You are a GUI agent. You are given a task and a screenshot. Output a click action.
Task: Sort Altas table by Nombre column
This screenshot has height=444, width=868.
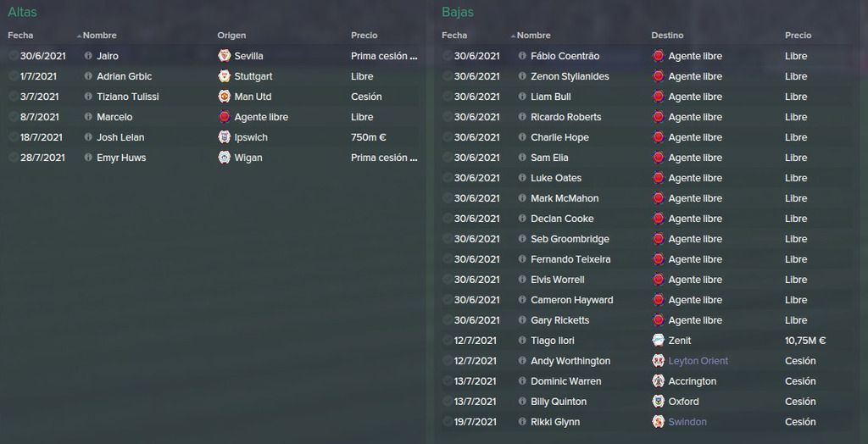100,36
